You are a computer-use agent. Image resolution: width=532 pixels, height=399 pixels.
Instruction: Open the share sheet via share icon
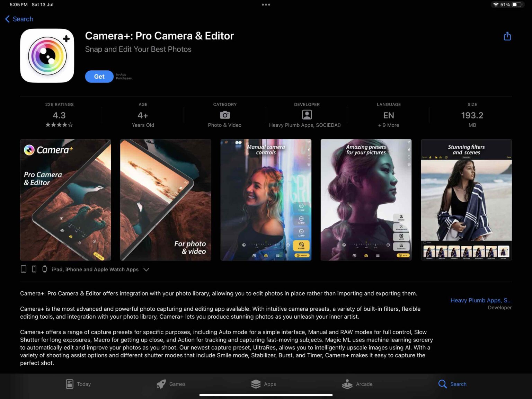click(x=507, y=36)
